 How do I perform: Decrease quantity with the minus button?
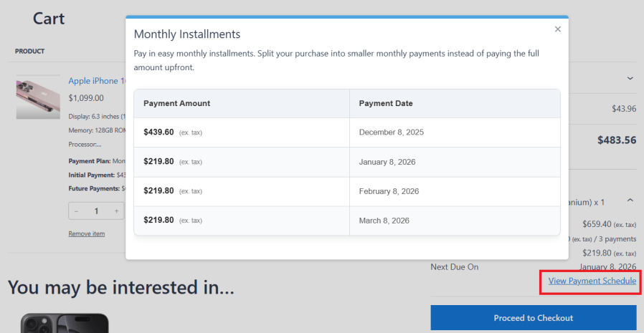tap(77, 211)
